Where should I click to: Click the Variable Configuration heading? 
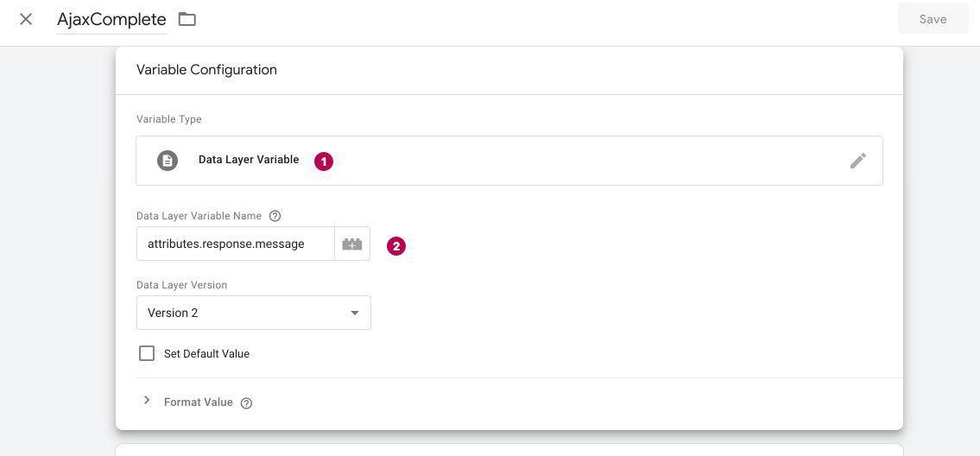click(207, 70)
